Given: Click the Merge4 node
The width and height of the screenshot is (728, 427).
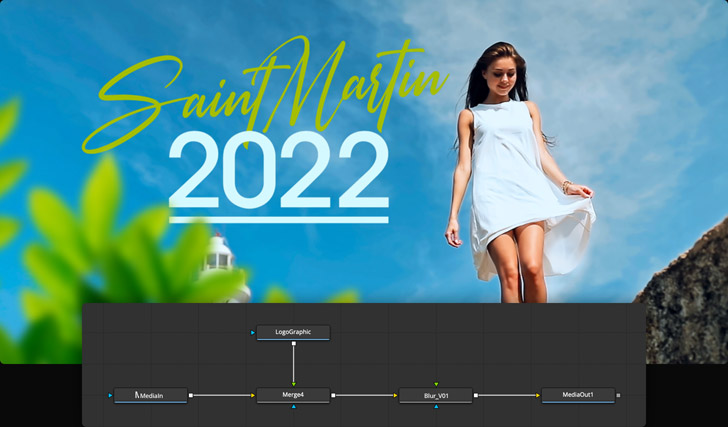Looking at the screenshot, I should pyautogui.click(x=293, y=395).
